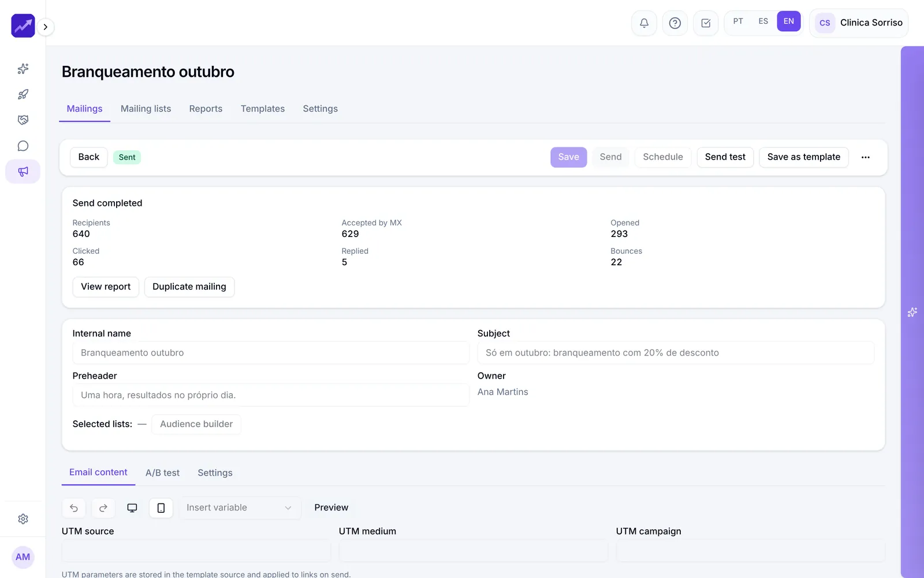Expand the sidebar with chevron button
924x578 pixels.
pyautogui.click(x=46, y=27)
